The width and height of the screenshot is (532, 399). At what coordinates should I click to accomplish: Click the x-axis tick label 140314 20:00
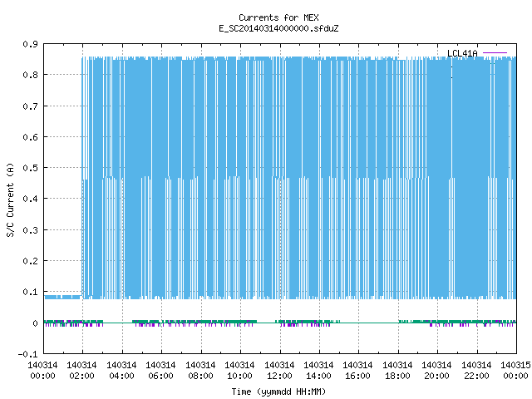(x=436, y=371)
